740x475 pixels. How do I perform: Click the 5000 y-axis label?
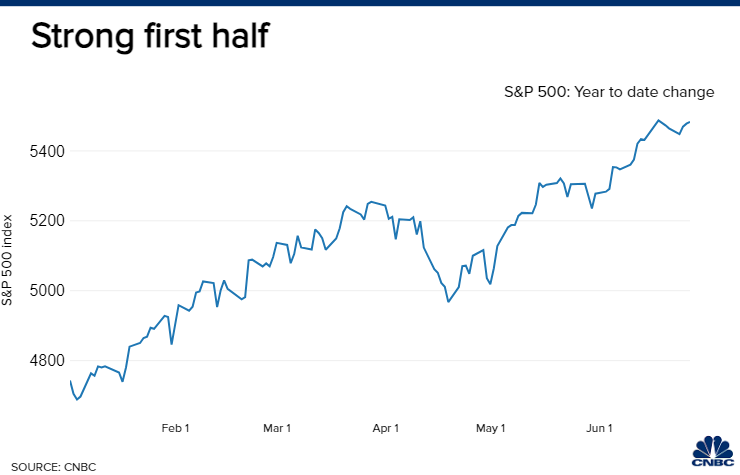tap(46, 291)
